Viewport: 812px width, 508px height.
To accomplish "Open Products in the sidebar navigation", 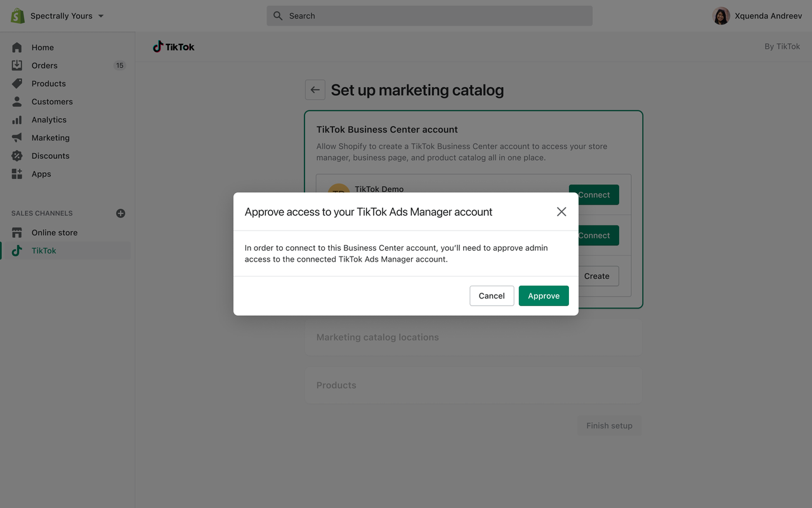I will (x=49, y=84).
